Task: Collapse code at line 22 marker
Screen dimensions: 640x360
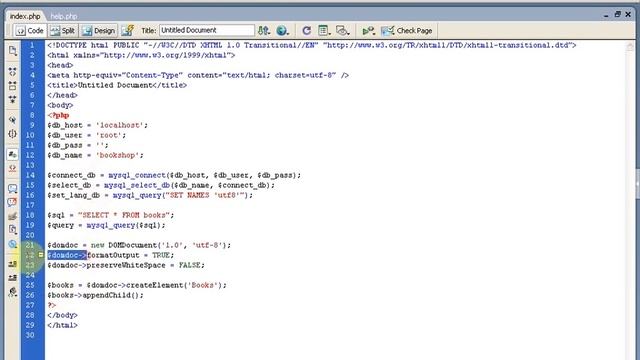Action: [x=41, y=255]
